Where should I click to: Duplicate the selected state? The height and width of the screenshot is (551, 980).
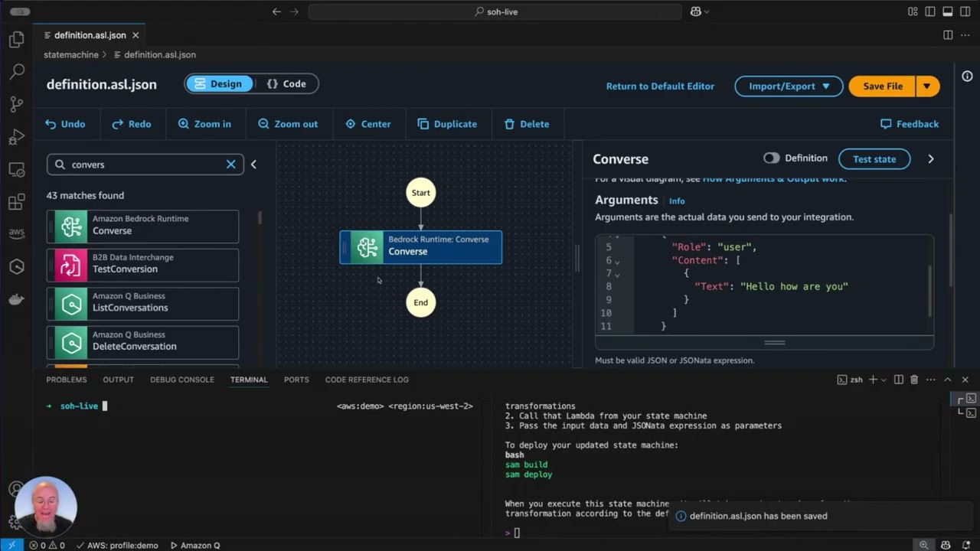(447, 124)
